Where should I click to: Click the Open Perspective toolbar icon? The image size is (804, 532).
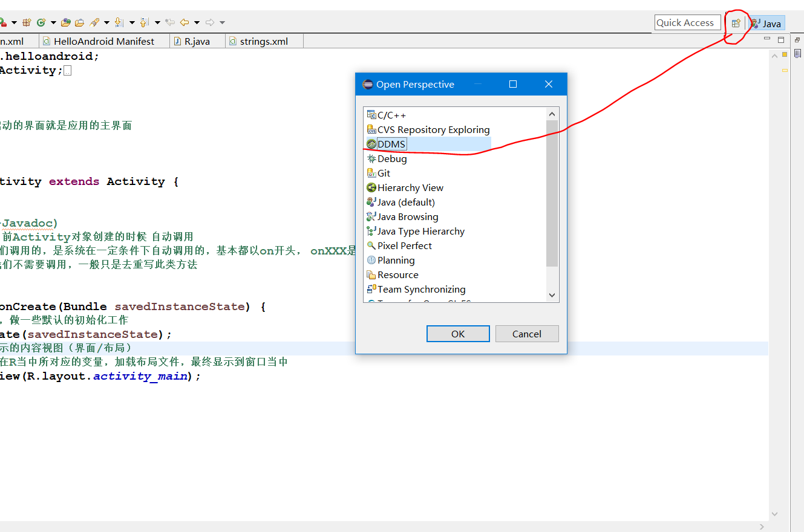coord(736,23)
